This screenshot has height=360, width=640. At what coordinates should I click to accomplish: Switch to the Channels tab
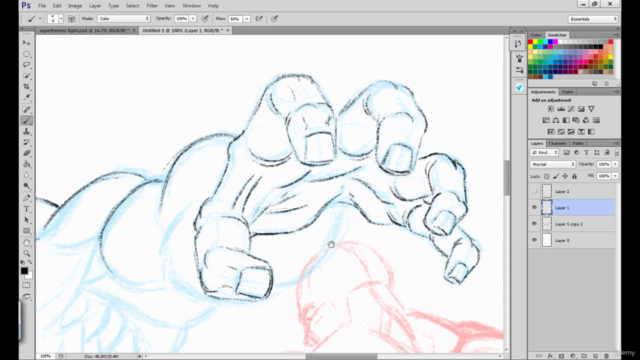557,143
